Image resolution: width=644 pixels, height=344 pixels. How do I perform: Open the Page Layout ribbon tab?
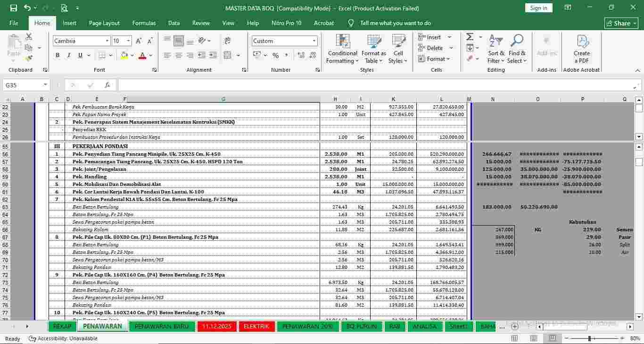coord(104,23)
